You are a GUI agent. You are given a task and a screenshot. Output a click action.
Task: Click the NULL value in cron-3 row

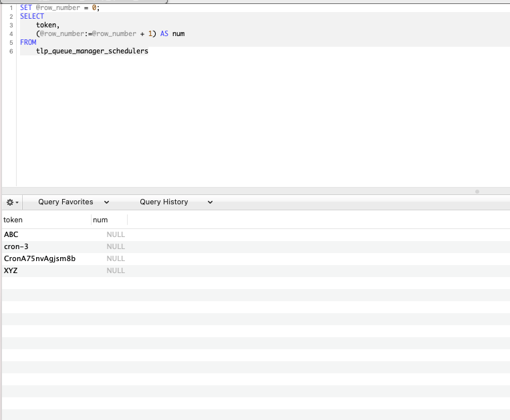coord(116,246)
